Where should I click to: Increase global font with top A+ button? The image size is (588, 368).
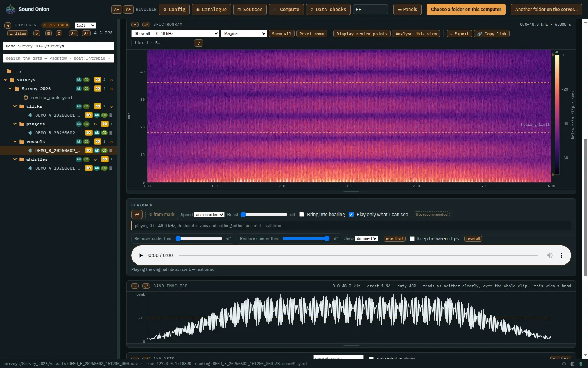pyautogui.click(x=128, y=9)
